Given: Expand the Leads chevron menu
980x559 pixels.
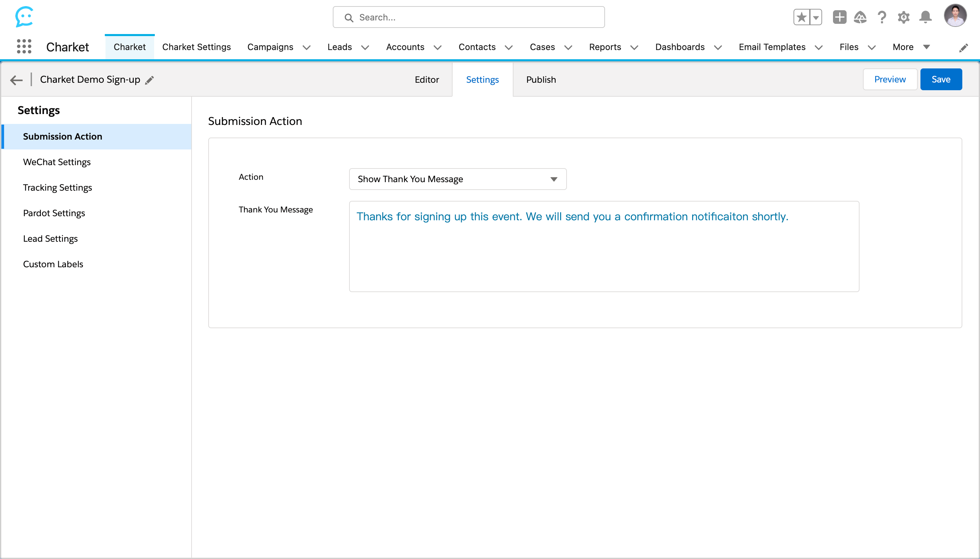Looking at the screenshot, I should [x=365, y=48].
